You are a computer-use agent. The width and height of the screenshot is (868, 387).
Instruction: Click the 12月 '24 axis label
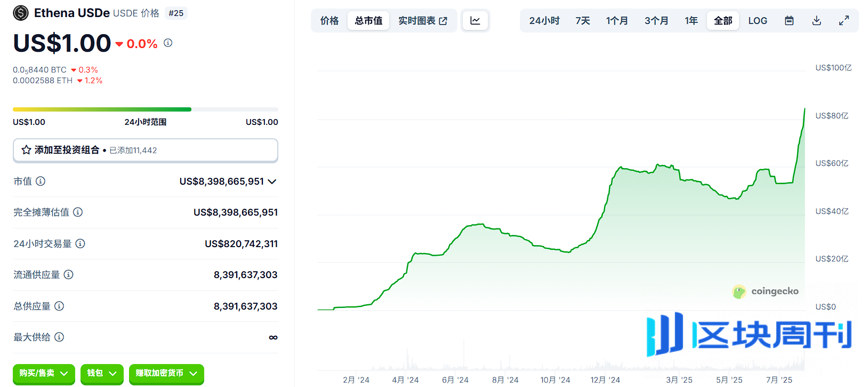point(605,380)
